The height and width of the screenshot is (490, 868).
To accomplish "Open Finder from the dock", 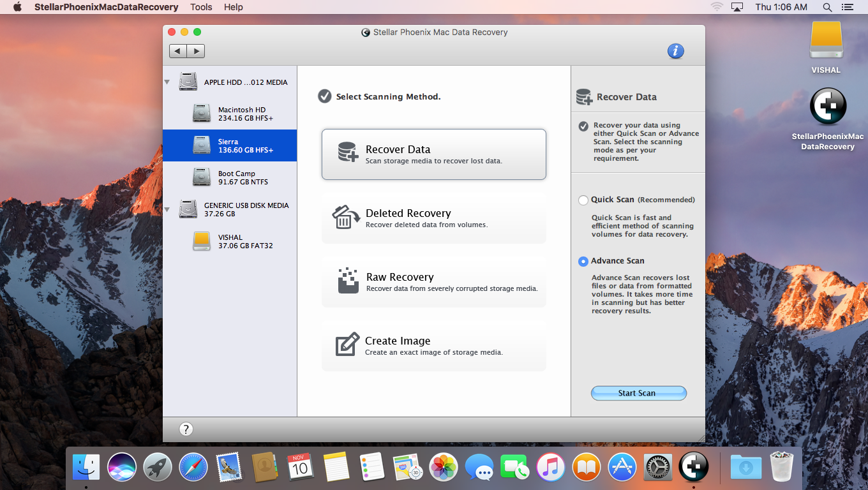I will click(86, 467).
